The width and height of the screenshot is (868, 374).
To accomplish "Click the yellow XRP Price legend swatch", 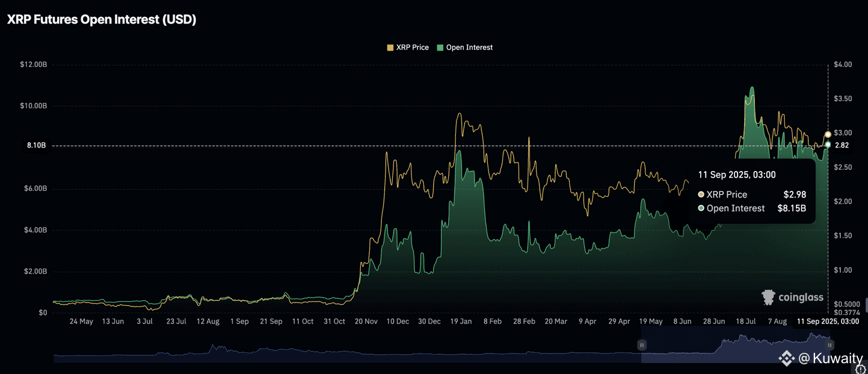I will [390, 48].
